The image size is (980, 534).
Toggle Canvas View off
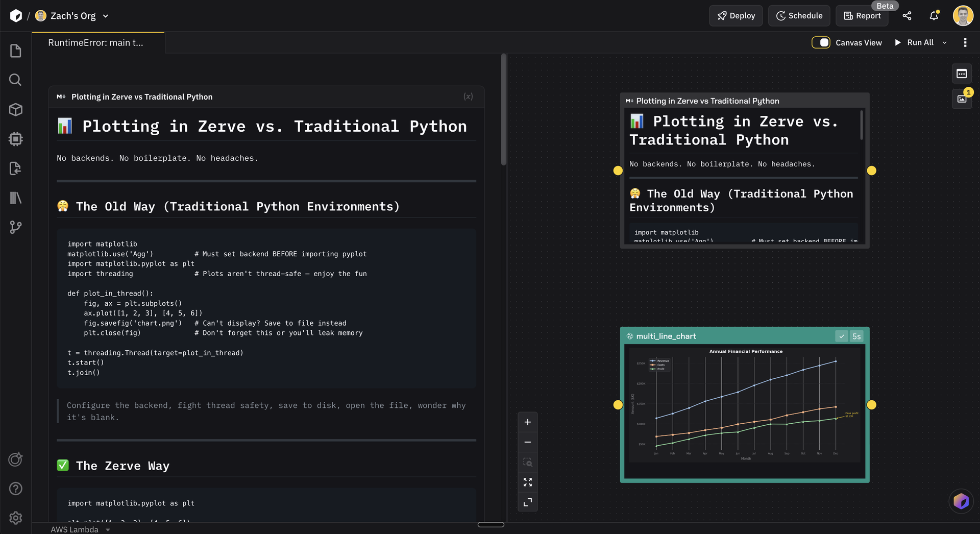tap(821, 42)
